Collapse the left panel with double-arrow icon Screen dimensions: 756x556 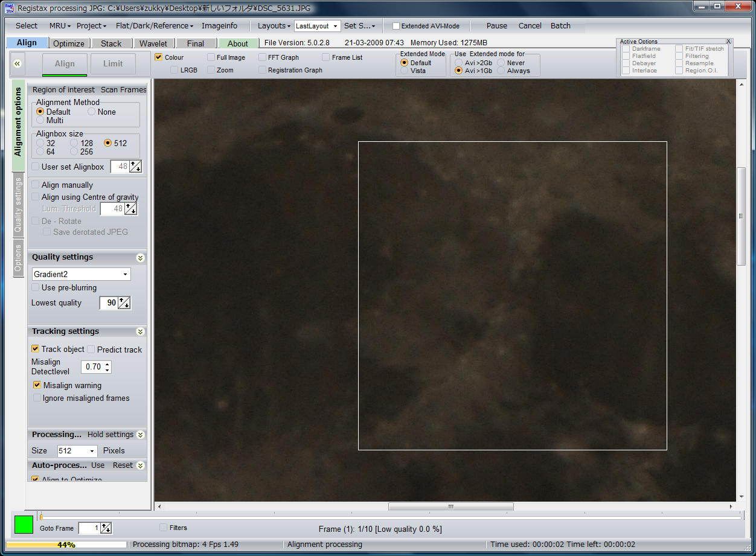pyautogui.click(x=18, y=63)
